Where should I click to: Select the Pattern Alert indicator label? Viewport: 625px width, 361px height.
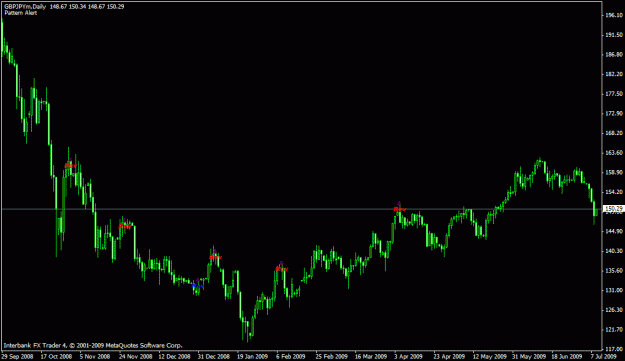(x=21, y=13)
